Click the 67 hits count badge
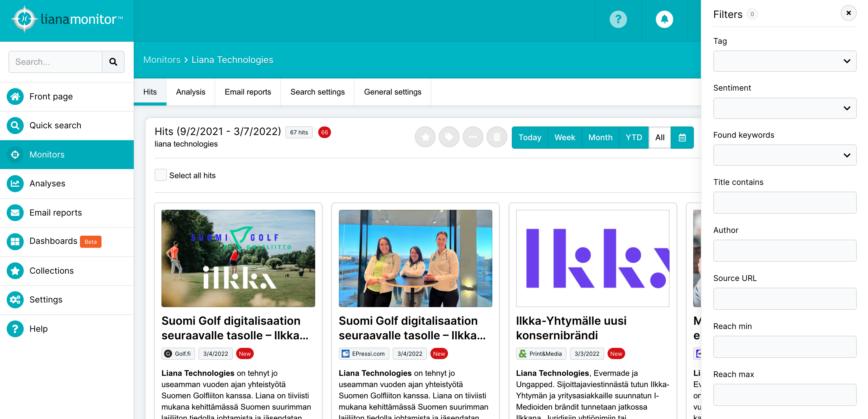The height and width of the screenshot is (419, 868). (x=298, y=133)
